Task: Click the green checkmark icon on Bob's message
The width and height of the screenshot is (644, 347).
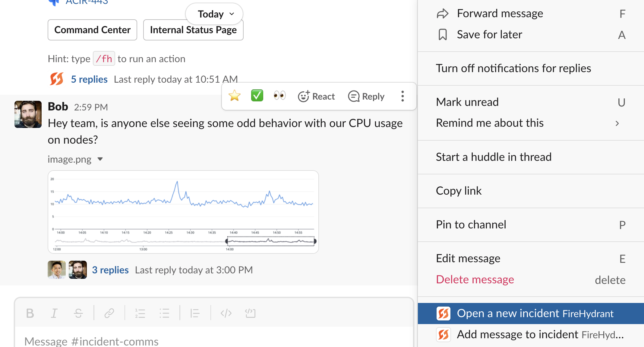Action: pyautogui.click(x=257, y=96)
